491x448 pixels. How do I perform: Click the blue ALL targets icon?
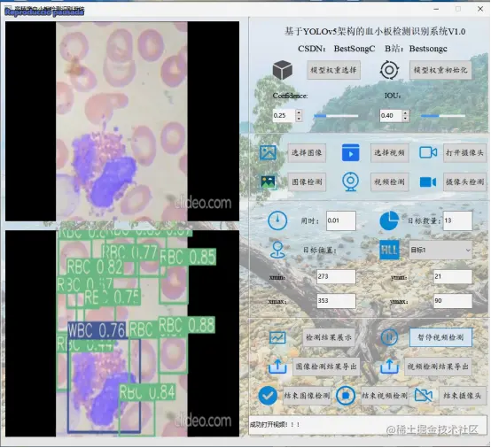[389, 250]
